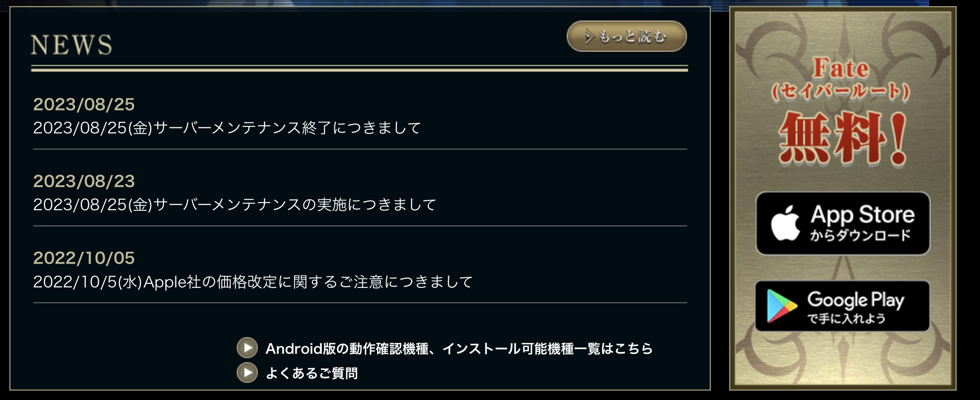Open the よくあるご質問 FAQ link
Image resolution: width=980 pixels, height=400 pixels.
pos(312,373)
